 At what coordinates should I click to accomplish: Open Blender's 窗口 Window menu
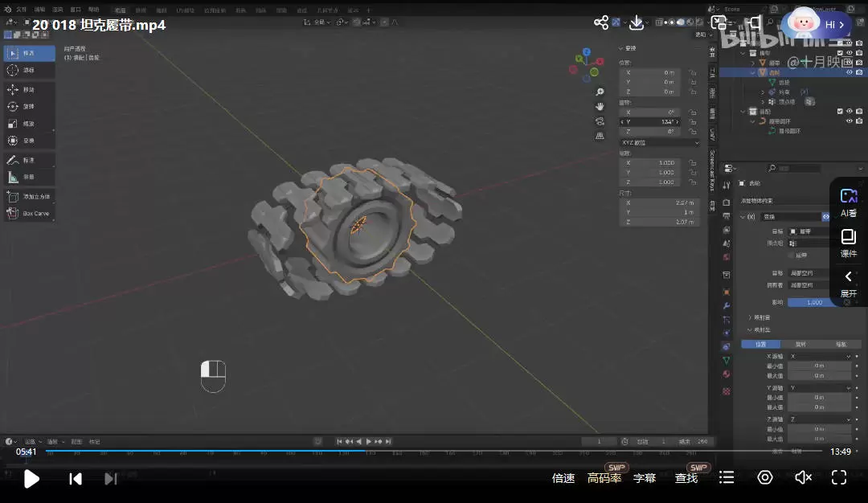(76, 10)
